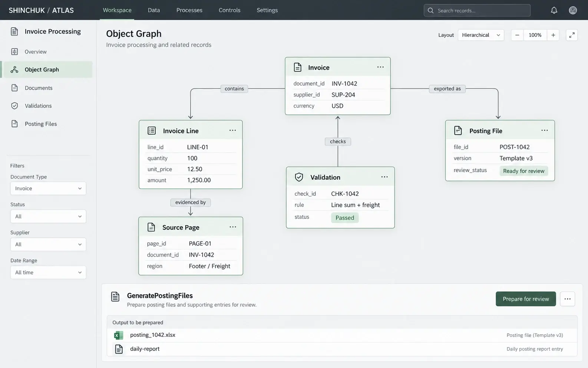Expand the Status filter dropdown
The width and height of the screenshot is (588, 368).
coord(48,216)
